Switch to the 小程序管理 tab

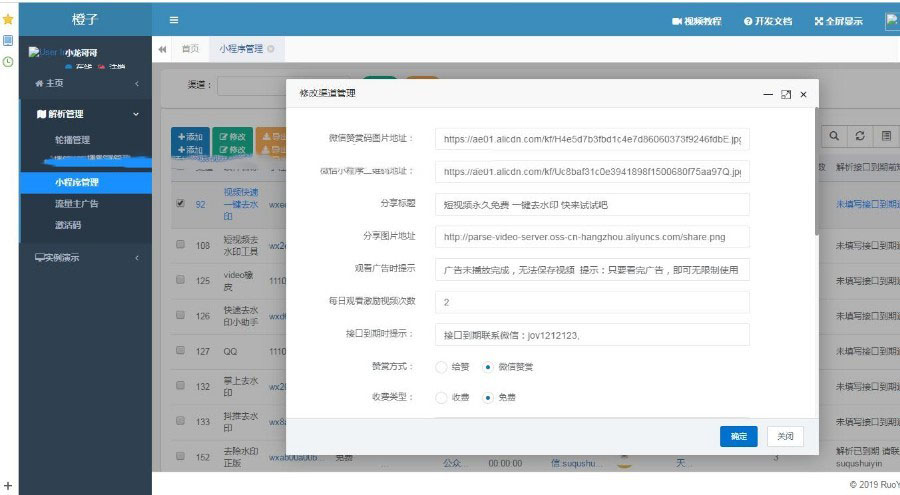click(241, 49)
